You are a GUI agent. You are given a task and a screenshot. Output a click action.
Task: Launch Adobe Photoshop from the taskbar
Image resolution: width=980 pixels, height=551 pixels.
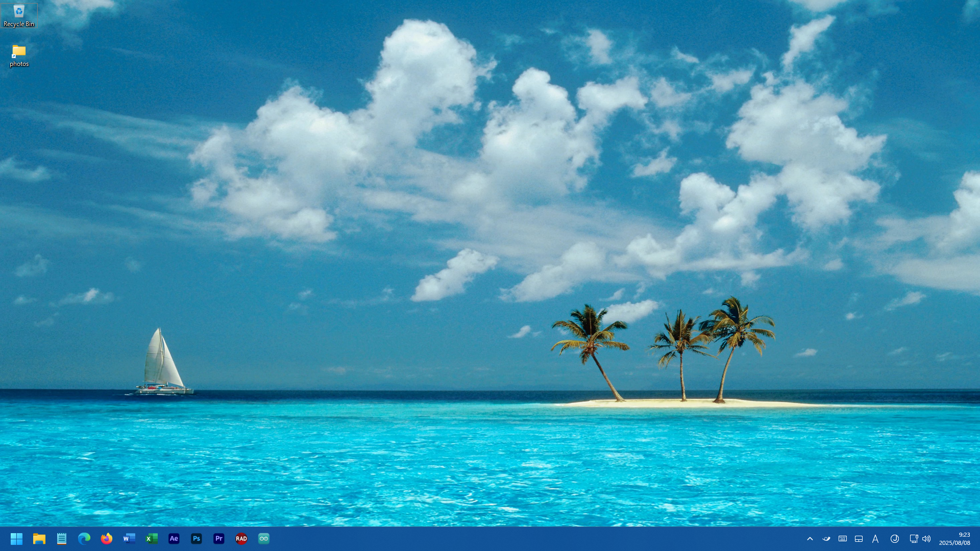point(197,539)
